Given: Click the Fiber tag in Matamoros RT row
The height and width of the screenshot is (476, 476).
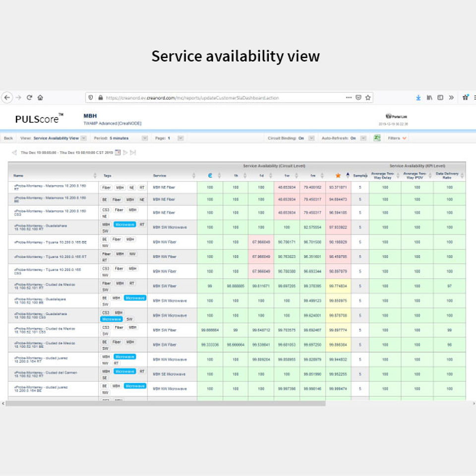Looking at the screenshot, I should (x=107, y=187).
